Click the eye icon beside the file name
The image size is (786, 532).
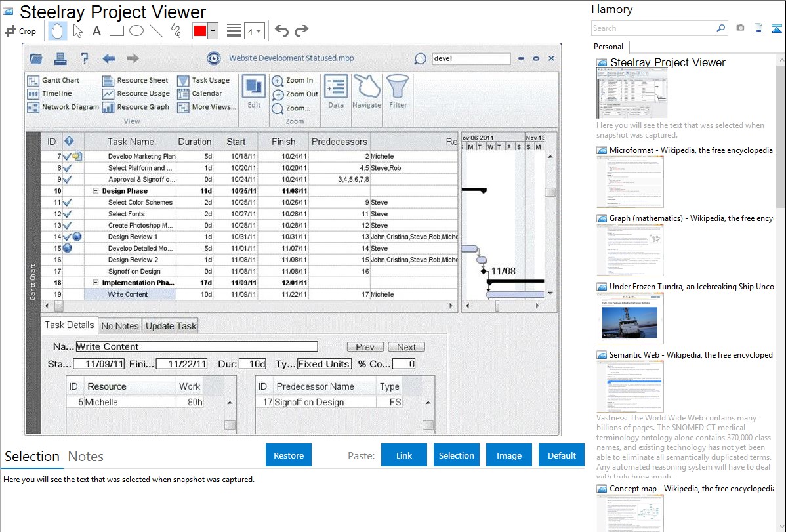point(214,58)
